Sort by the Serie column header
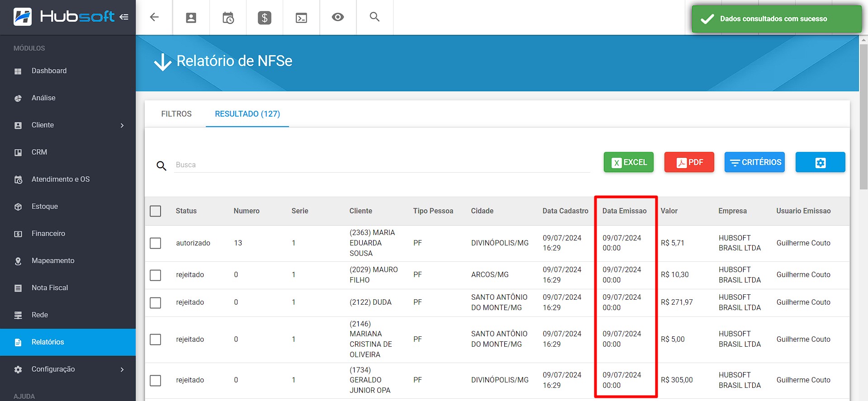 click(x=300, y=211)
